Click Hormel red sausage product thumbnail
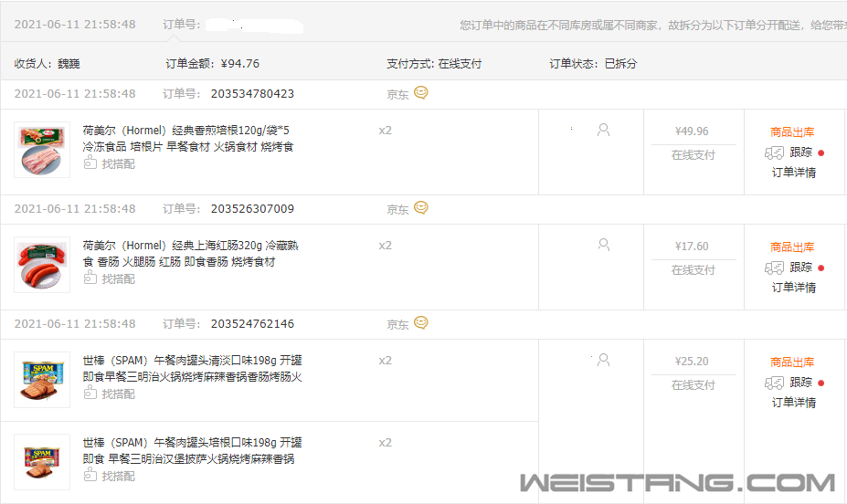This screenshot has height=504, width=847. pos(42,265)
